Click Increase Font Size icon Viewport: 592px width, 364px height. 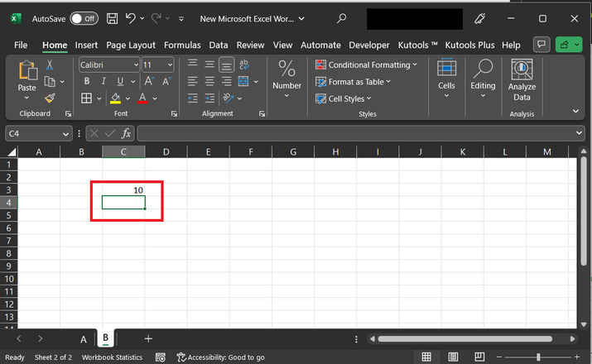point(149,81)
